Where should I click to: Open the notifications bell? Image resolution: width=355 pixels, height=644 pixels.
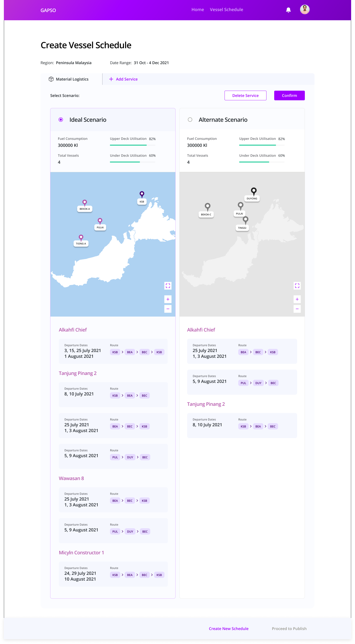288,10
